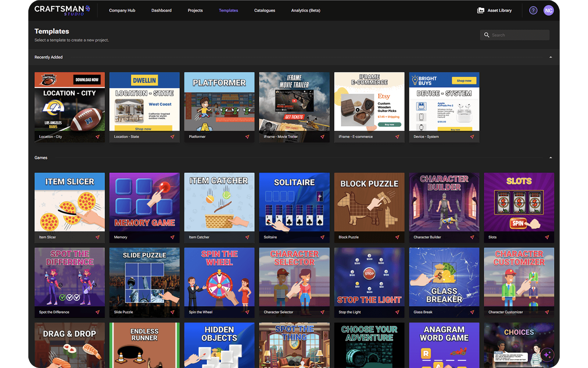Click the Dashboard navigation link

(161, 10)
